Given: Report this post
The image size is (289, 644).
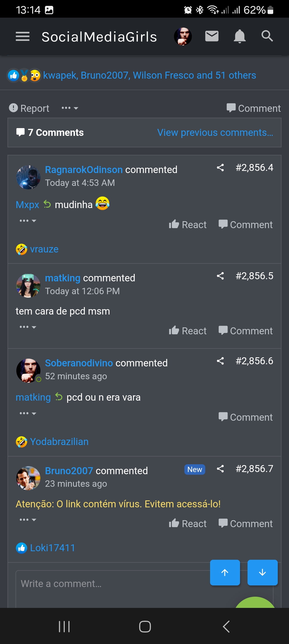Looking at the screenshot, I should pyautogui.click(x=29, y=108).
